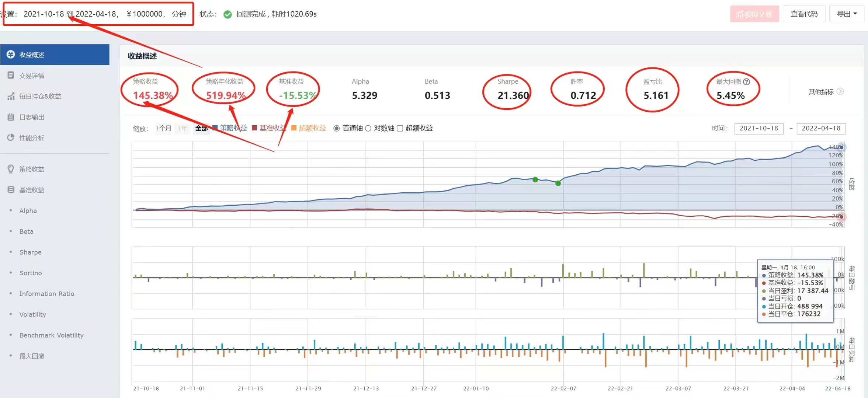Open the 导出 dropdown menu
The image size is (868, 398).
(x=847, y=14)
